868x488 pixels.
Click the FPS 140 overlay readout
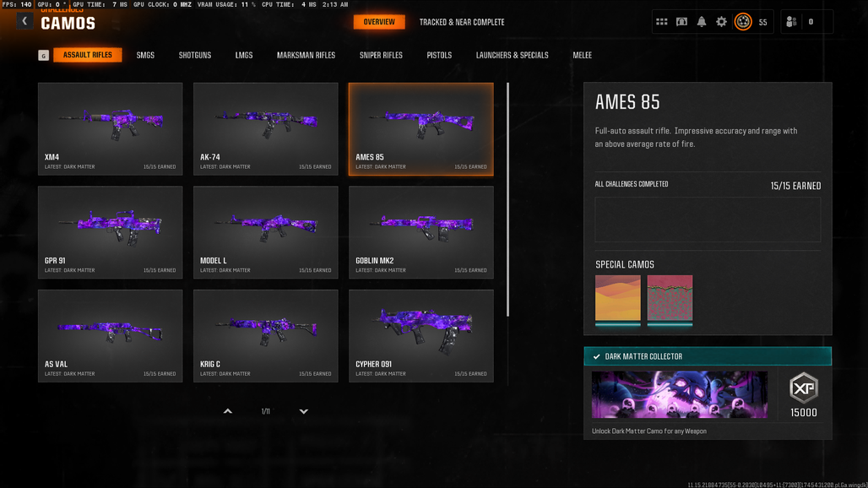[17, 4]
